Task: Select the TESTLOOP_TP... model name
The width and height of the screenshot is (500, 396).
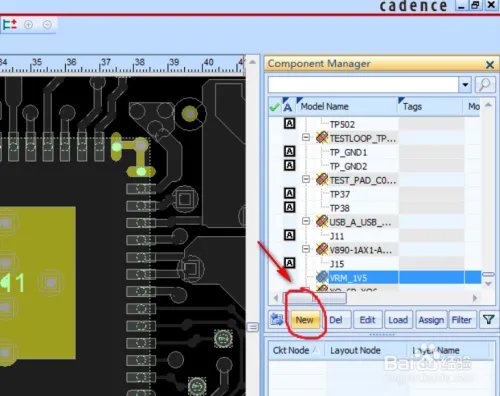Action: point(363,138)
